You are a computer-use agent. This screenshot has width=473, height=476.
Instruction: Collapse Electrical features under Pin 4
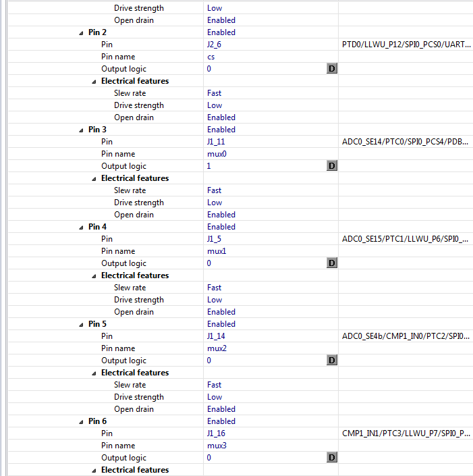click(94, 275)
